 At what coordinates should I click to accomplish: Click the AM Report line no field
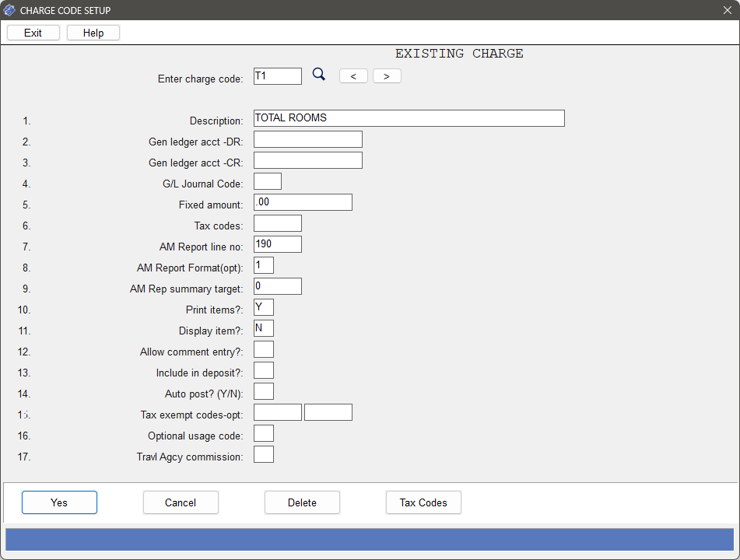coord(278,244)
